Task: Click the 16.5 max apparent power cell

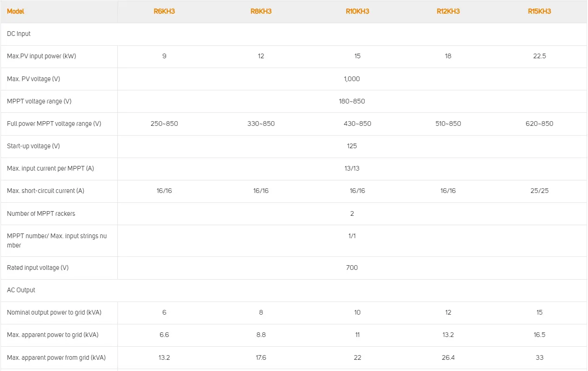Action: point(539,335)
